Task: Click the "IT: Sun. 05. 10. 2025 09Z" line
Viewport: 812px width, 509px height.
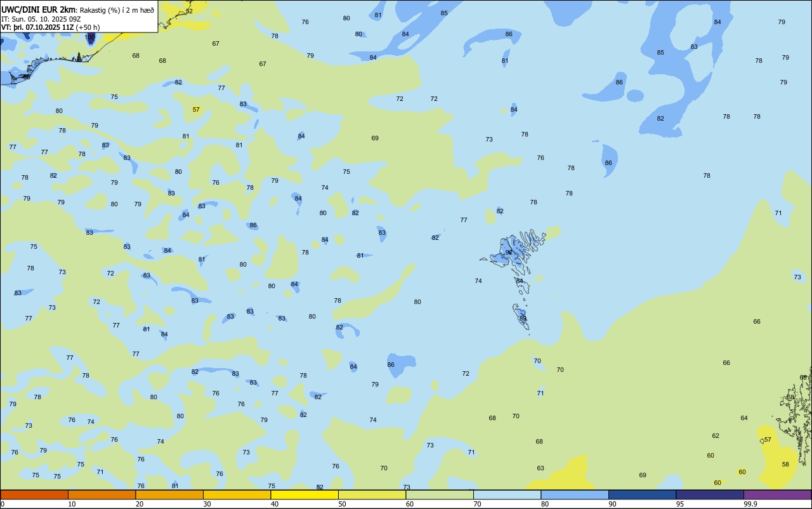Action: 41,19
